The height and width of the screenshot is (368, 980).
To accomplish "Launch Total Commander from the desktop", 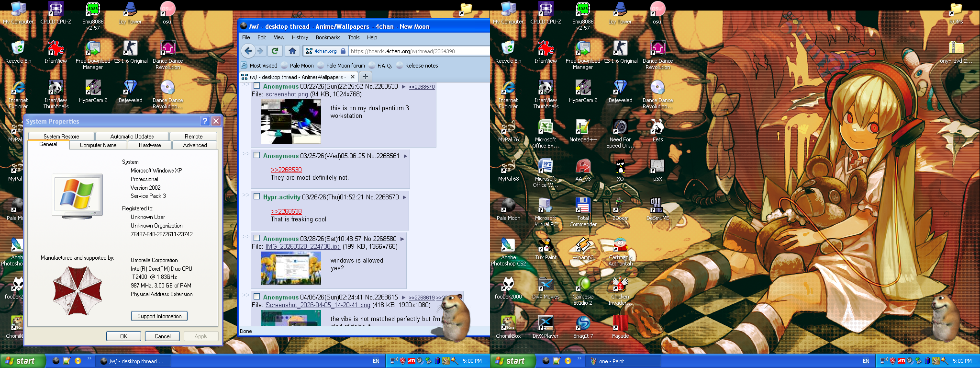I will [583, 212].
